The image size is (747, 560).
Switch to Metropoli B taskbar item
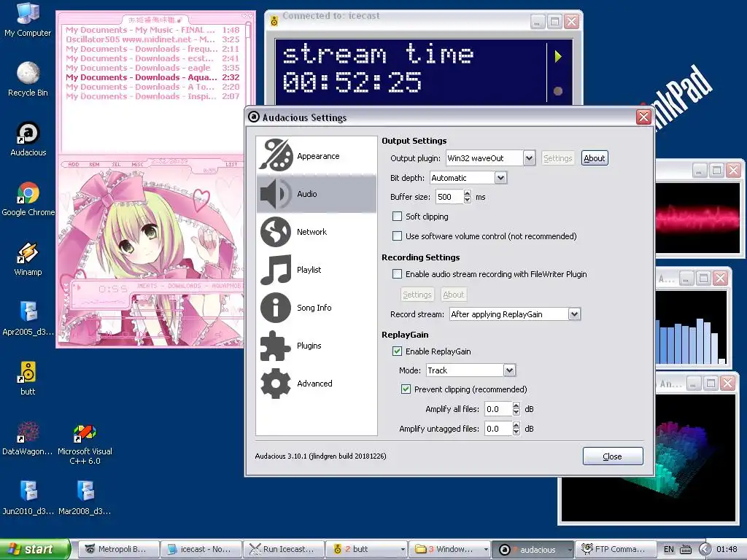click(x=118, y=549)
